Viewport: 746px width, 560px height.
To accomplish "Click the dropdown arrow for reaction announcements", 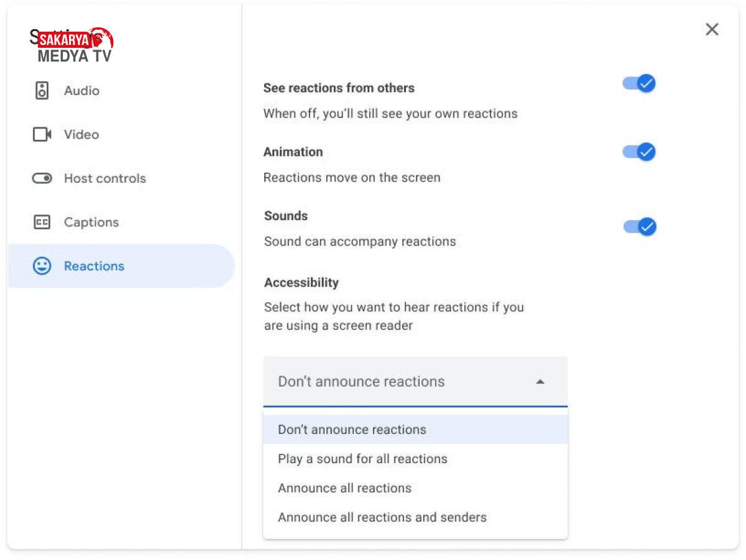I will (x=540, y=382).
